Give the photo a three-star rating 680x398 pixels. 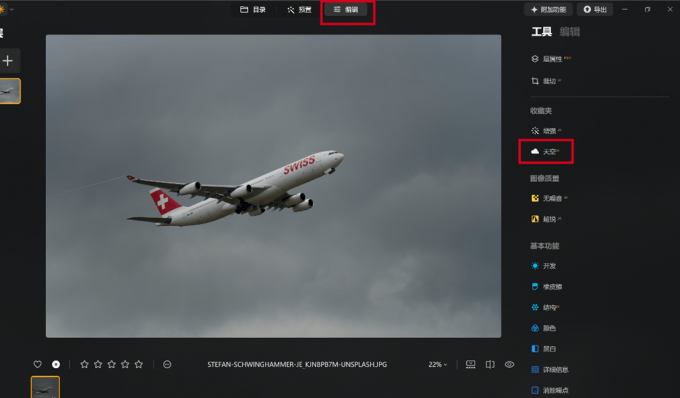point(111,364)
